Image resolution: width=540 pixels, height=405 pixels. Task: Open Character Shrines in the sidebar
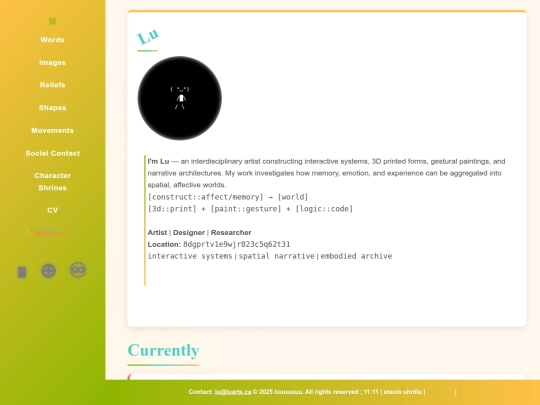(x=52, y=181)
